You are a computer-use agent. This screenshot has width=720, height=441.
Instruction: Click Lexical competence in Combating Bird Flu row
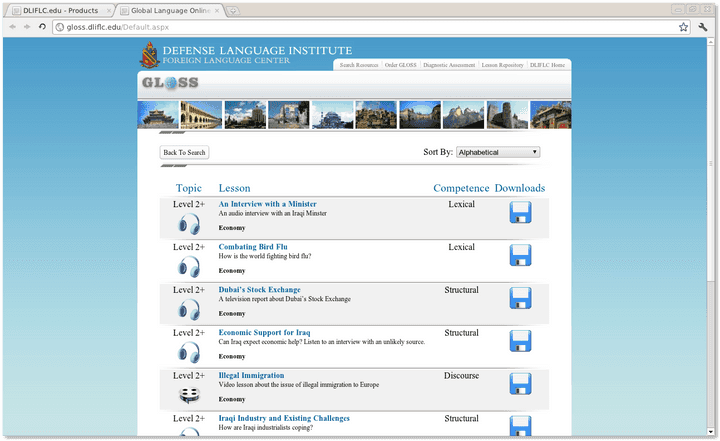click(x=461, y=247)
